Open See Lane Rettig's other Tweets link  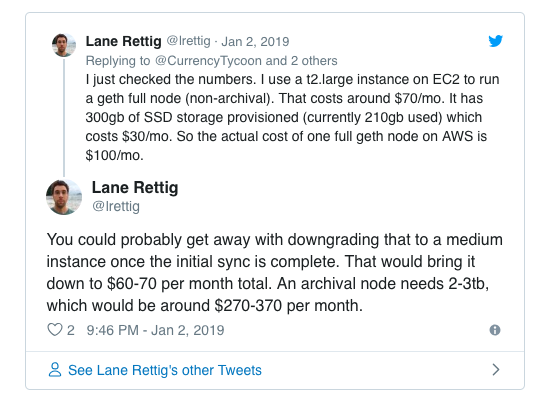coord(165,370)
